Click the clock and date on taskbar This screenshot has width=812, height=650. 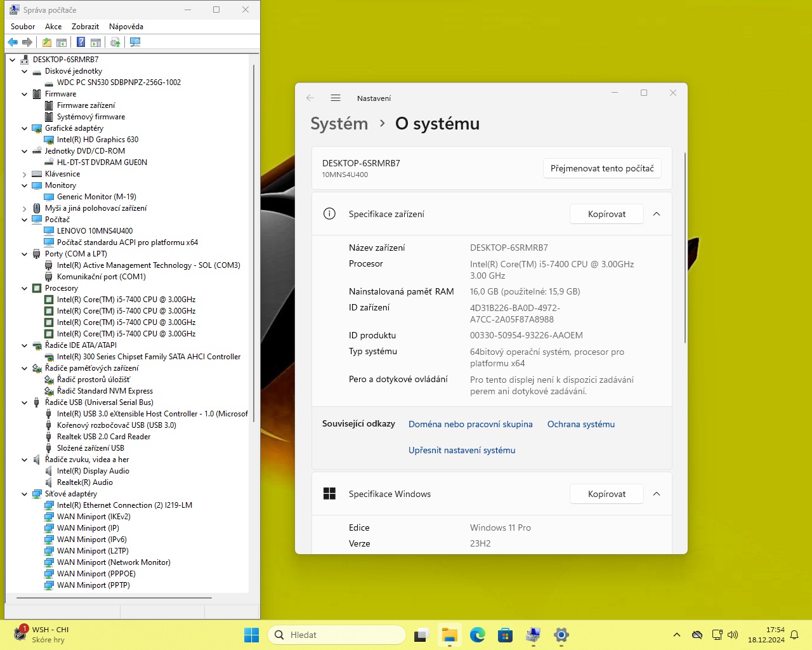(766, 635)
